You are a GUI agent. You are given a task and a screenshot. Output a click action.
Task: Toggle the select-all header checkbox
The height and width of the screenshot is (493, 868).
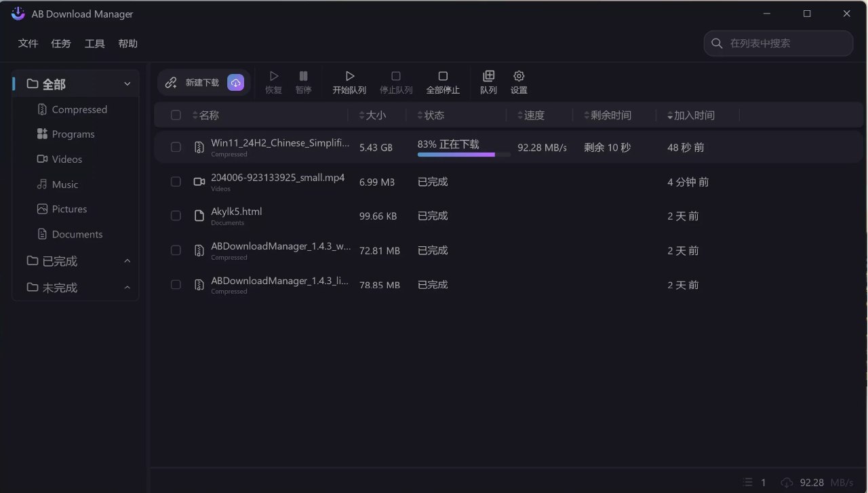click(176, 115)
